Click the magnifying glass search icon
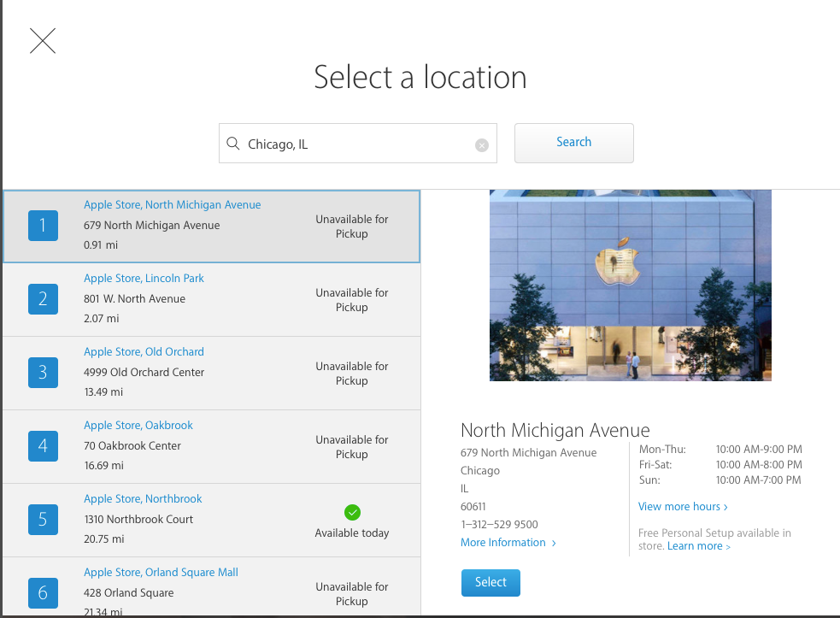The width and height of the screenshot is (840, 618). [x=233, y=143]
